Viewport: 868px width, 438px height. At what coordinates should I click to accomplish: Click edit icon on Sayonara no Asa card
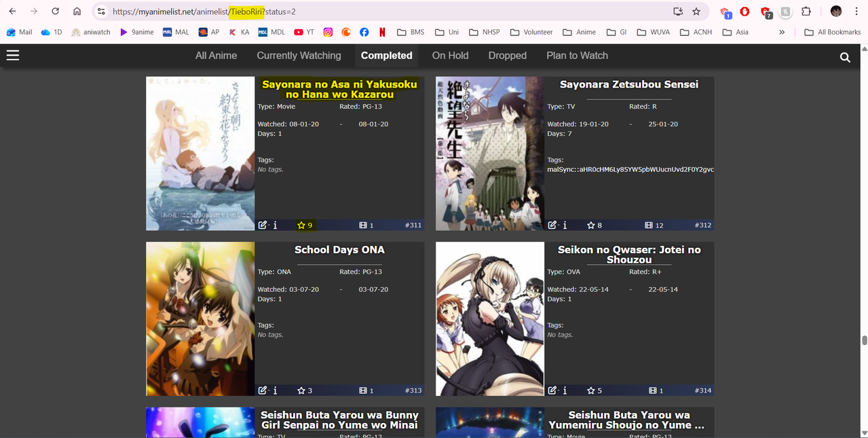[x=263, y=225]
